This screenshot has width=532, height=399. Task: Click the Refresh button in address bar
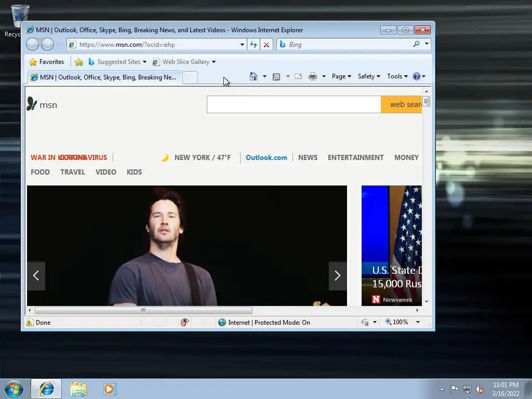click(x=254, y=45)
